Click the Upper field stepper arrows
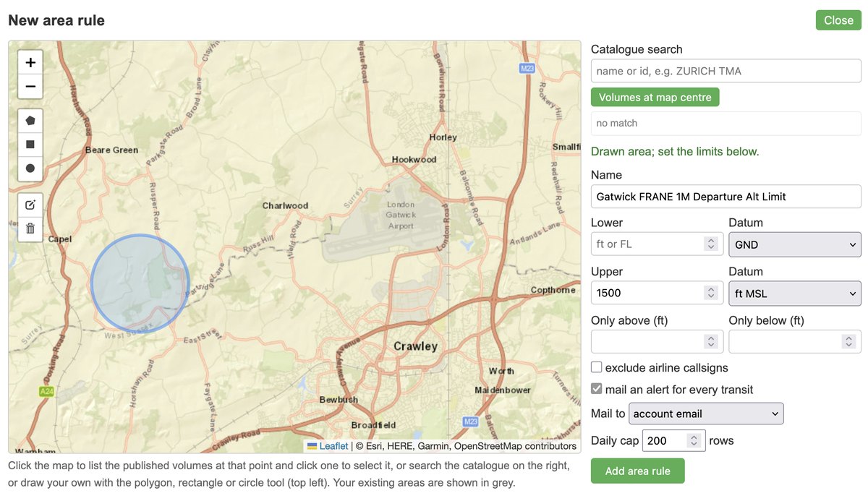This screenshot has width=868, height=501. pos(711,293)
